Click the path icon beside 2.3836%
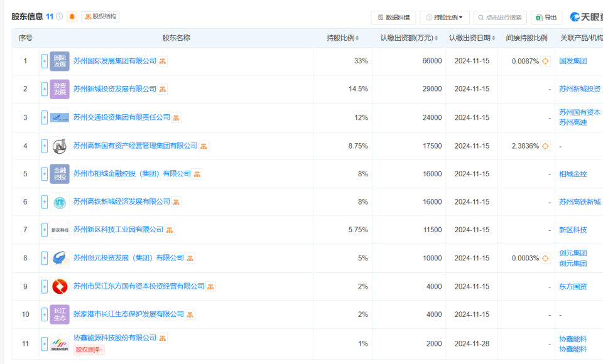603x364 pixels. [545, 146]
